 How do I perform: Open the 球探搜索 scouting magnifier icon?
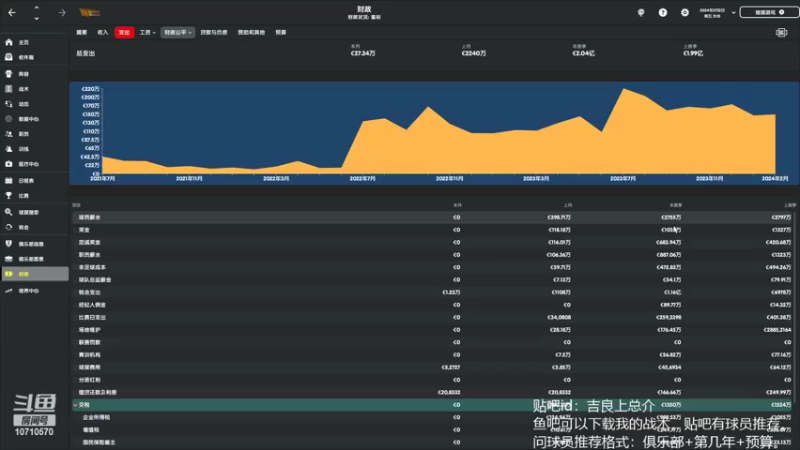click(x=9, y=212)
